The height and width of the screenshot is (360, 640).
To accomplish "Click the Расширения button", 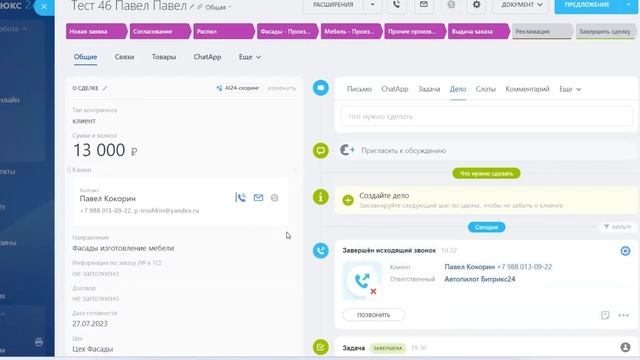I will click(x=333, y=5).
